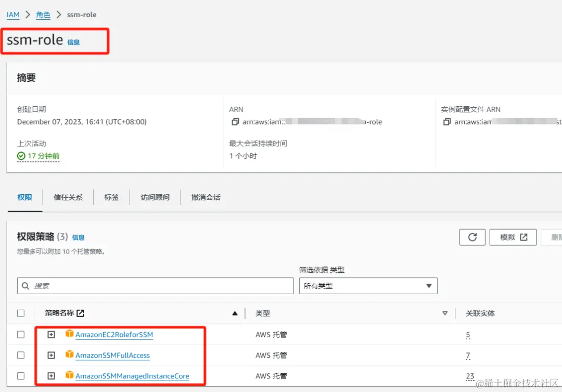
Task: Sort by type column arrow
Action: pyautogui.click(x=445, y=313)
